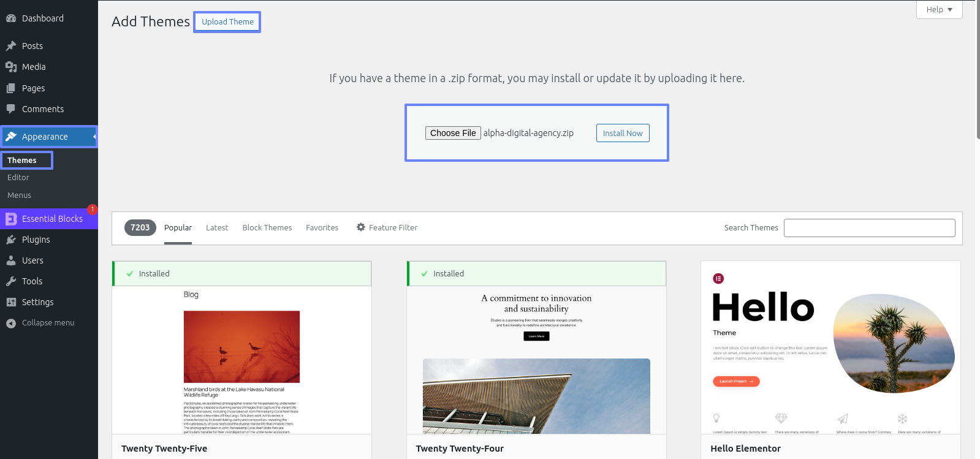Image resolution: width=980 pixels, height=459 pixels.
Task: Click the Media library icon
Action: tap(11, 67)
